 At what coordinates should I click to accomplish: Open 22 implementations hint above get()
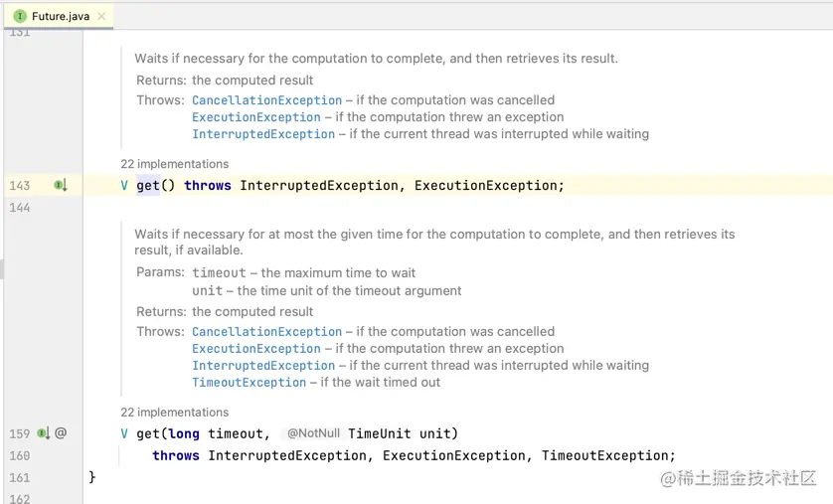click(174, 164)
